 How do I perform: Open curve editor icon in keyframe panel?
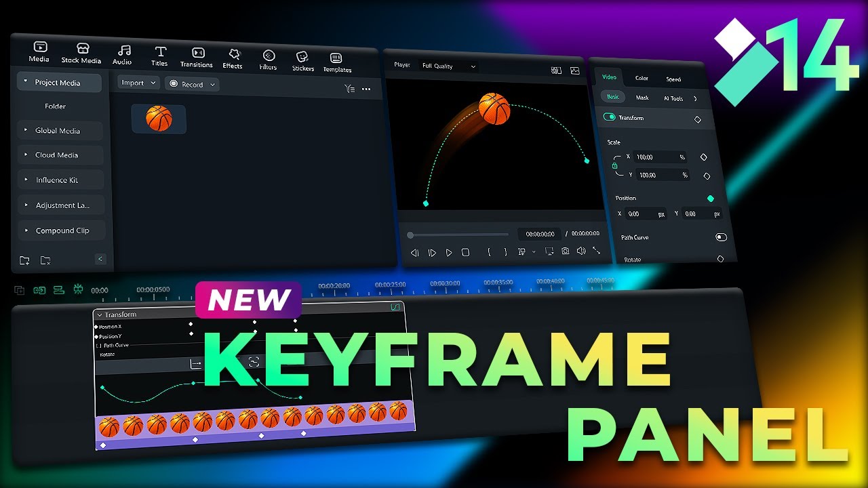coord(397,307)
